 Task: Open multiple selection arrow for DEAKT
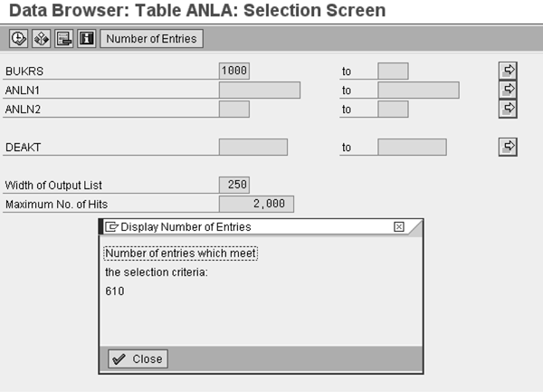509,147
